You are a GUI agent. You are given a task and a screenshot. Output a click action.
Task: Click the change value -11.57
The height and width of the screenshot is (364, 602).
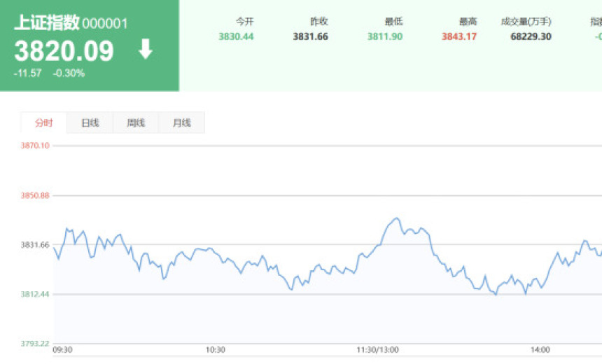[27, 73]
